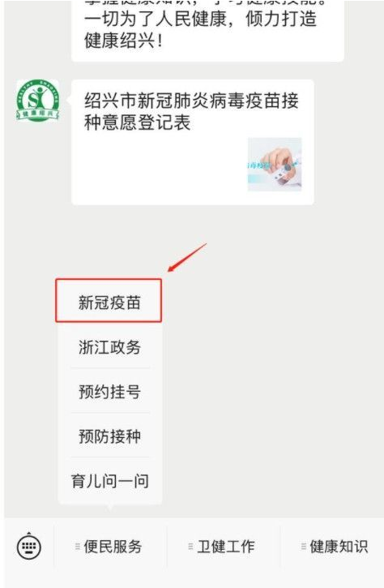This screenshot has width=384, height=588.
Task: Open the vaccine syringe thumbnail image
Action: point(275,164)
